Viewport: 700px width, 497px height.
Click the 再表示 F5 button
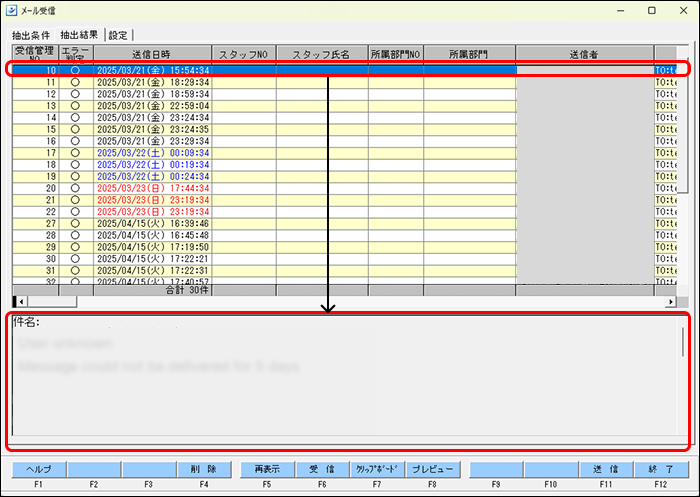pyautogui.click(x=267, y=469)
